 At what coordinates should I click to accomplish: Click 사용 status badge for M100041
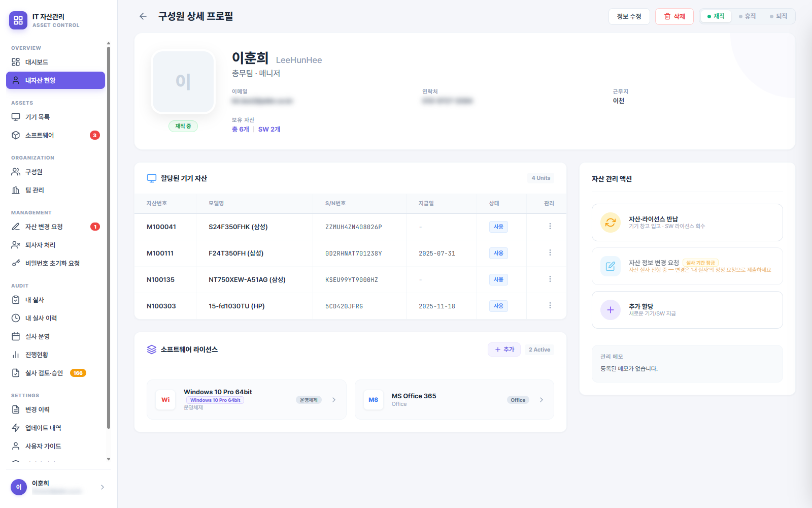point(498,227)
